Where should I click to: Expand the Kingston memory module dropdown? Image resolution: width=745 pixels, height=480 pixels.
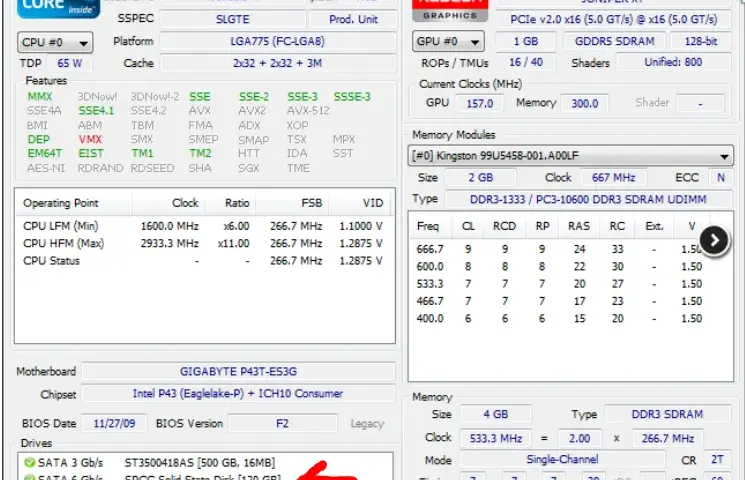pos(570,156)
